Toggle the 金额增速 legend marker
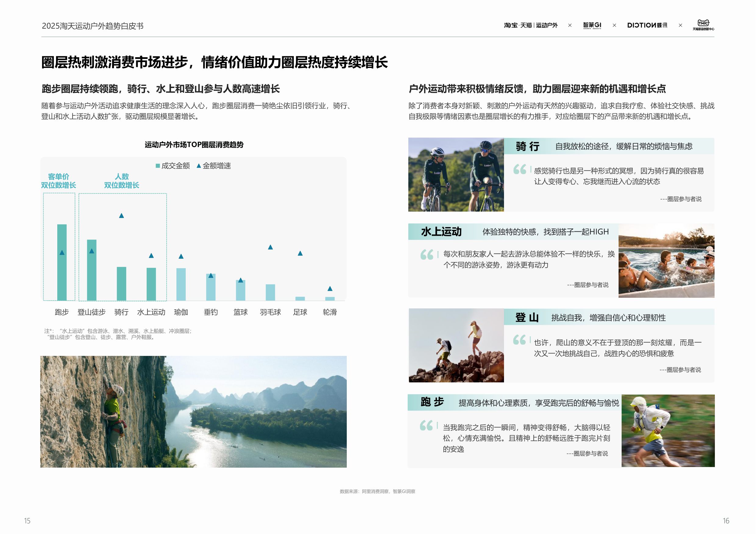This screenshot has height=534, width=756. pos(213,167)
